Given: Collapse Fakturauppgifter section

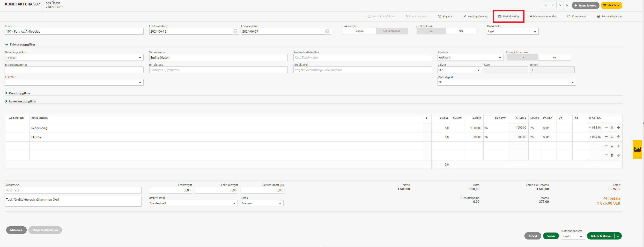Looking at the screenshot, I should pos(20,44).
